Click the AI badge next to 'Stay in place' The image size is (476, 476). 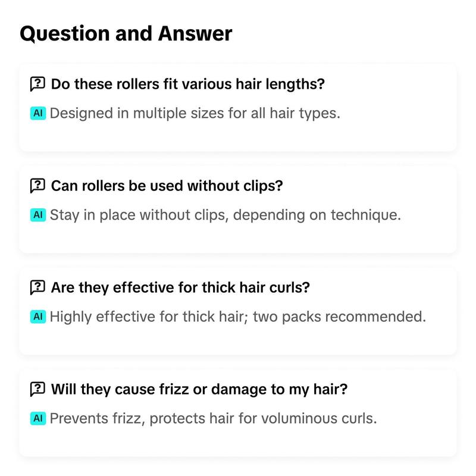(38, 215)
